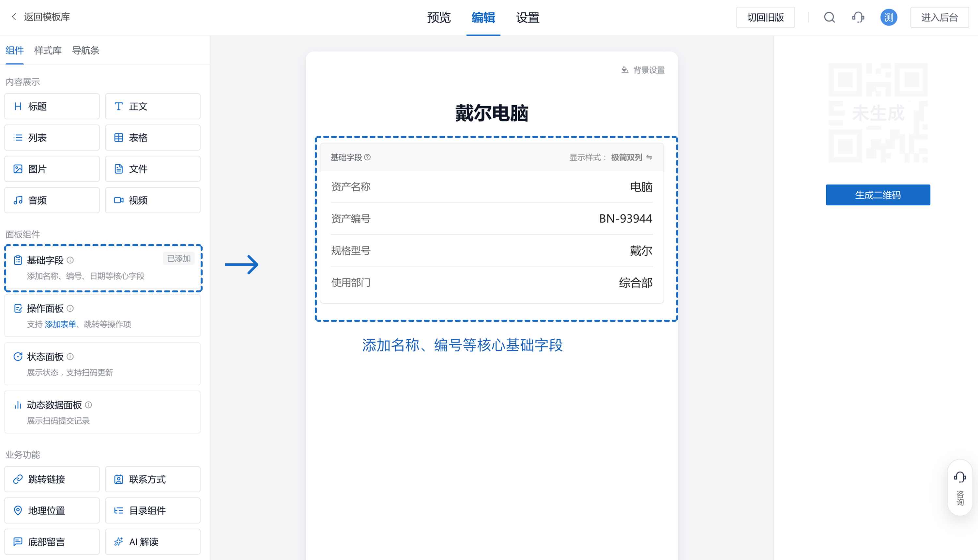The height and width of the screenshot is (560, 978).
Task: Add the 列表 list component
Action: [52, 138]
